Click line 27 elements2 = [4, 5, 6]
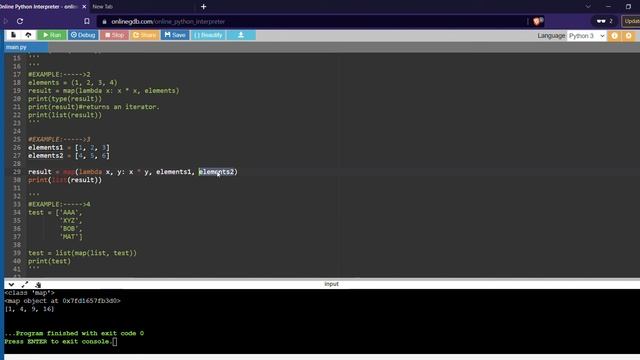640x360 pixels. pos(69,156)
